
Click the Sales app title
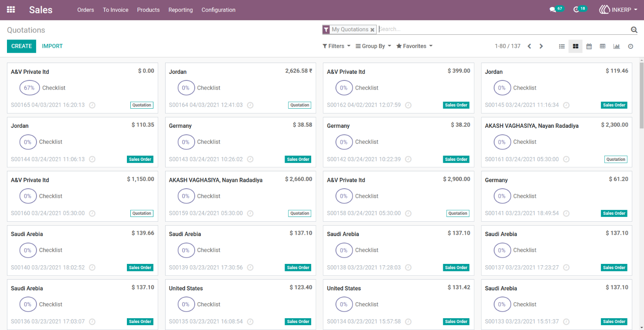point(41,10)
